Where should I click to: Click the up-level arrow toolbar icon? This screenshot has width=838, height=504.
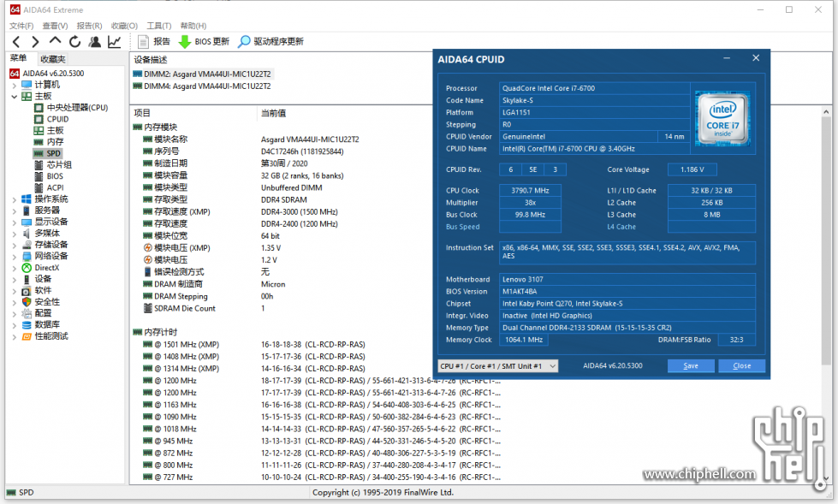click(55, 41)
